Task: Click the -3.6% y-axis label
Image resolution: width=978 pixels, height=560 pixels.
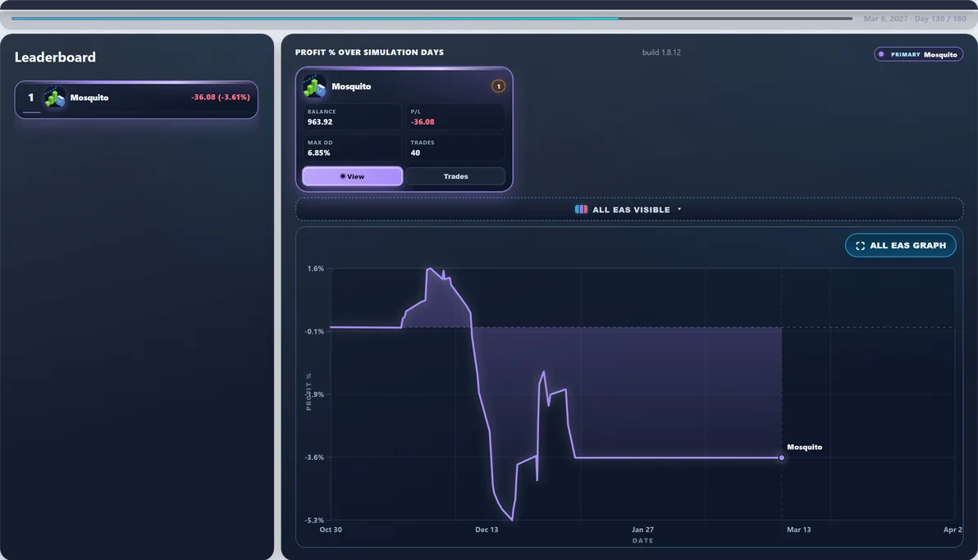Action: click(x=314, y=458)
